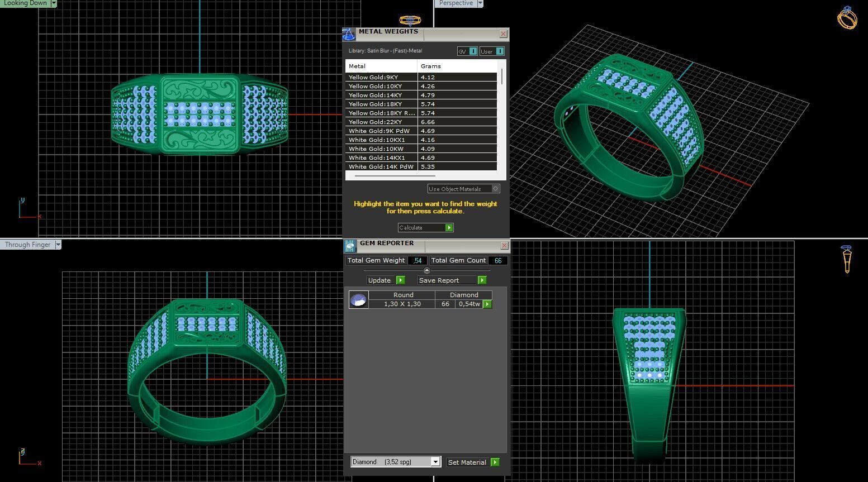Click the Round shape cell in Gem Reporter

pyautogui.click(x=403, y=295)
